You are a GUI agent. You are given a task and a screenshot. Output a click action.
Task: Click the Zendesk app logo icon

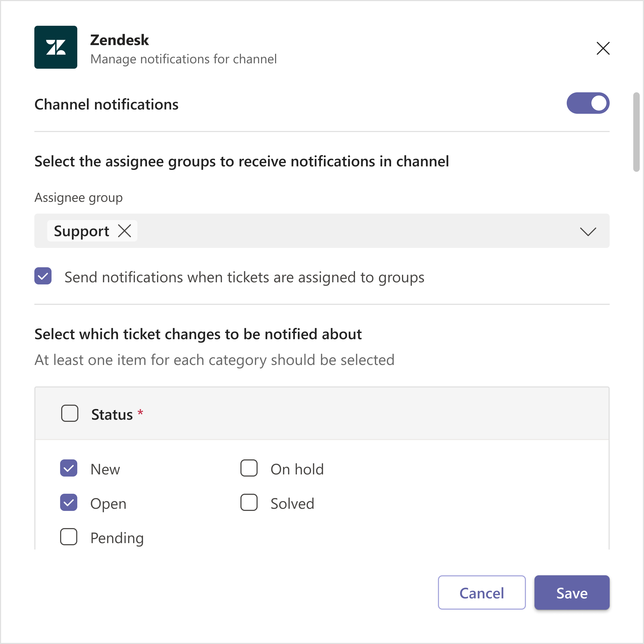56,47
